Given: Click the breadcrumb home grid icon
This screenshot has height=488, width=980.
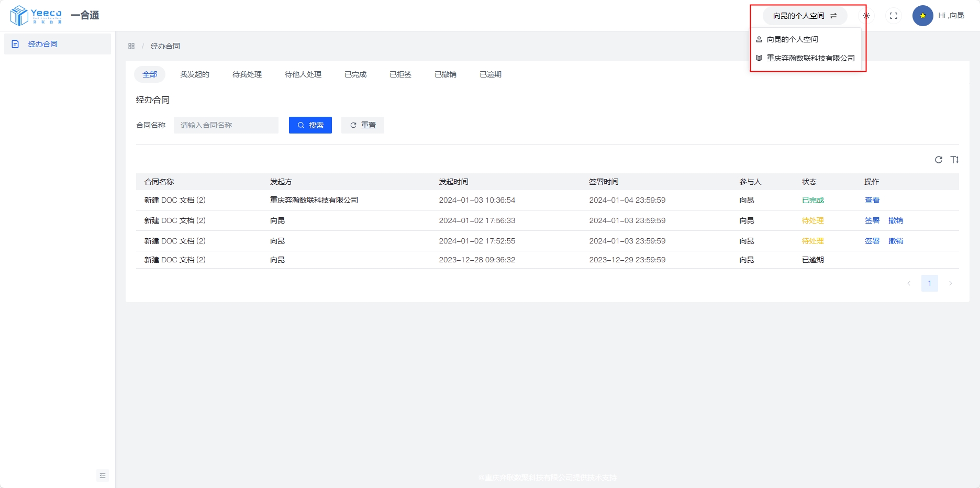Looking at the screenshot, I should (x=131, y=46).
